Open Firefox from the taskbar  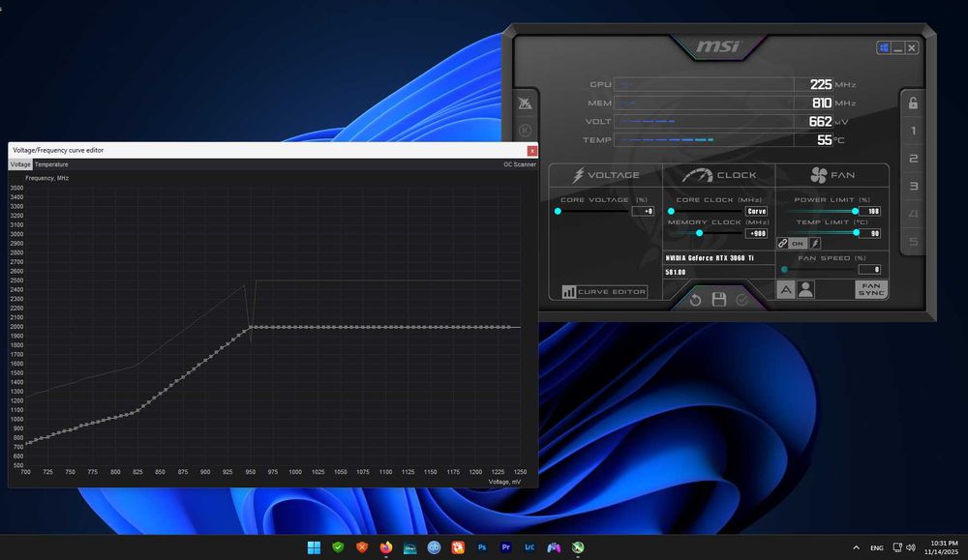(386, 547)
